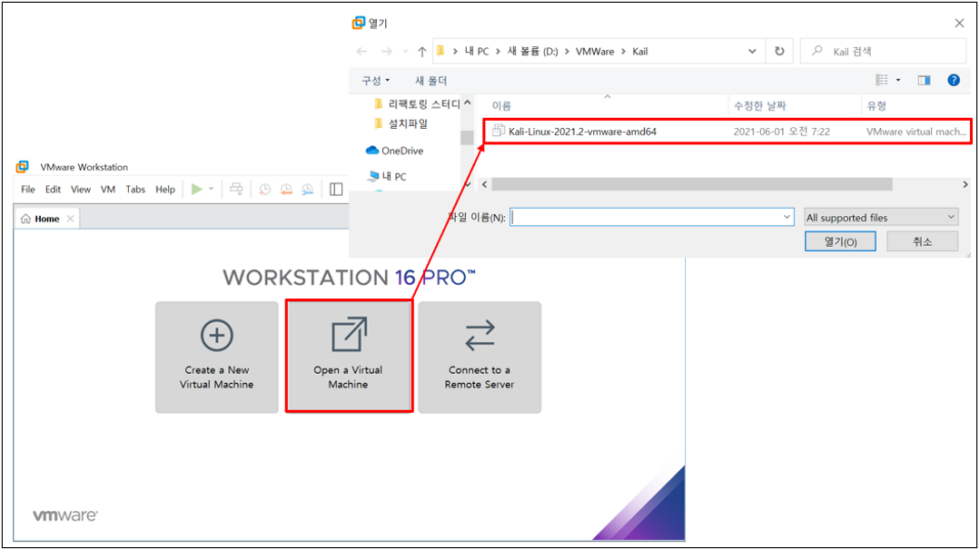The height and width of the screenshot is (549, 980).
Task: Click horizontal scrollbar right arrow
Action: pyautogui.click(x=965, y=184)
